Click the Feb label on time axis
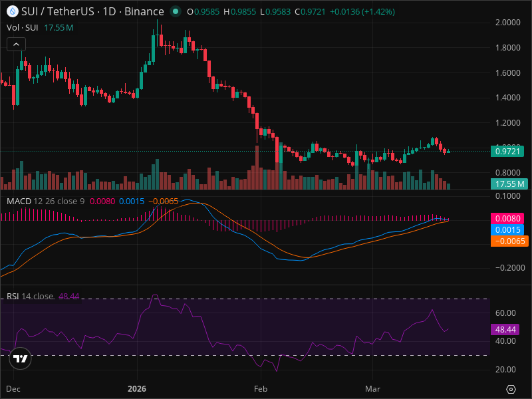532x399 pixels. [261, 389]
